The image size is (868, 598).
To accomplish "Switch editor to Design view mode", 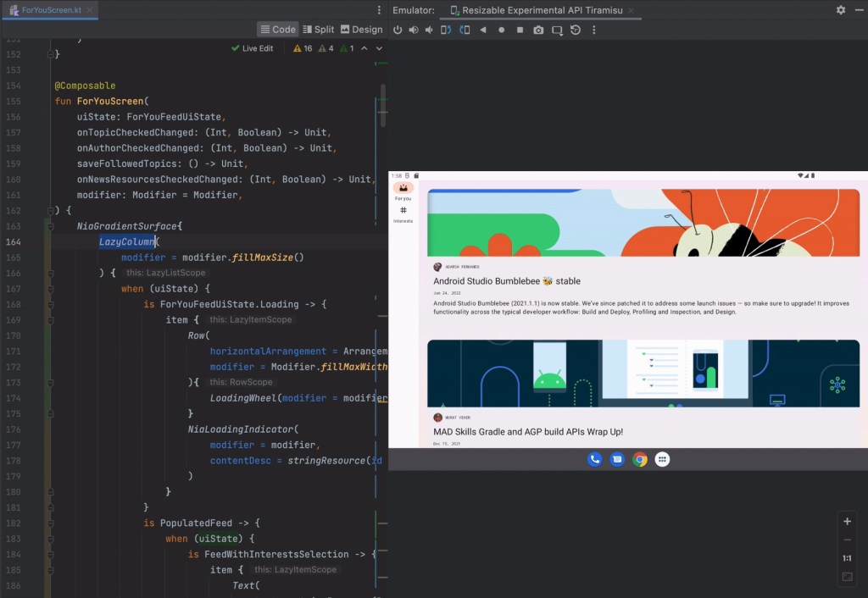I will click(x=361, y=29).
